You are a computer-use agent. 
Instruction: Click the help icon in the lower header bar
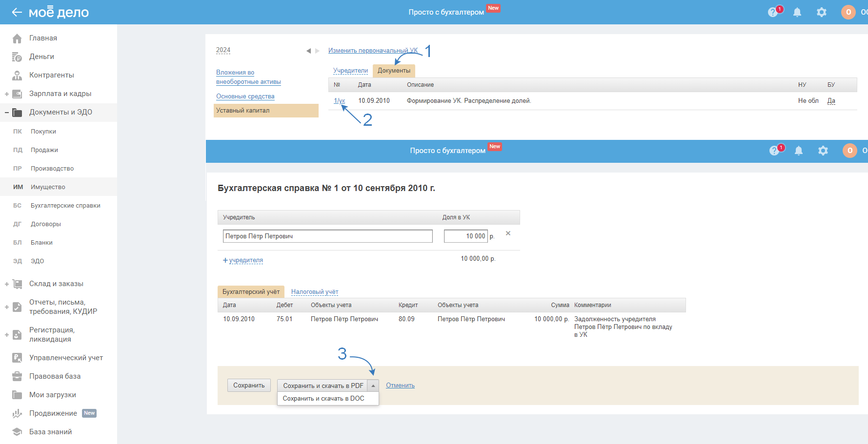(x=774, y=151)
